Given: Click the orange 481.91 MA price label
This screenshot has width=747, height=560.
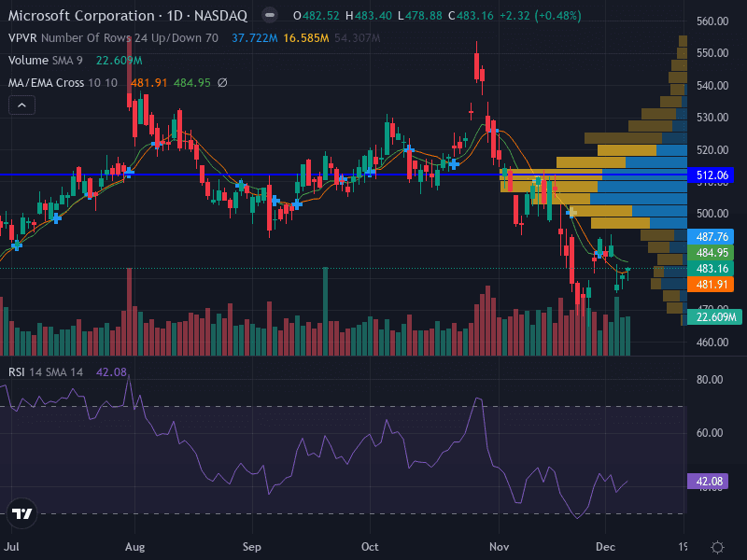Looking at the screenshot, I should [x=712, y=285].
